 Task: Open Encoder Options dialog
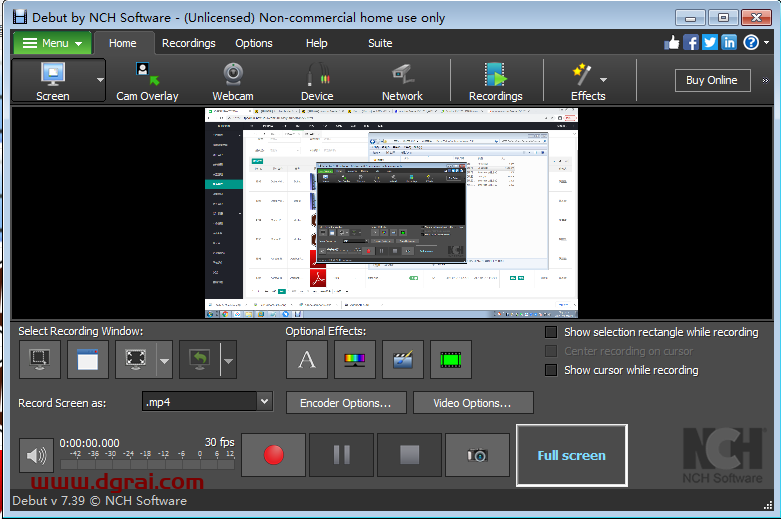[x=346, y=402]
